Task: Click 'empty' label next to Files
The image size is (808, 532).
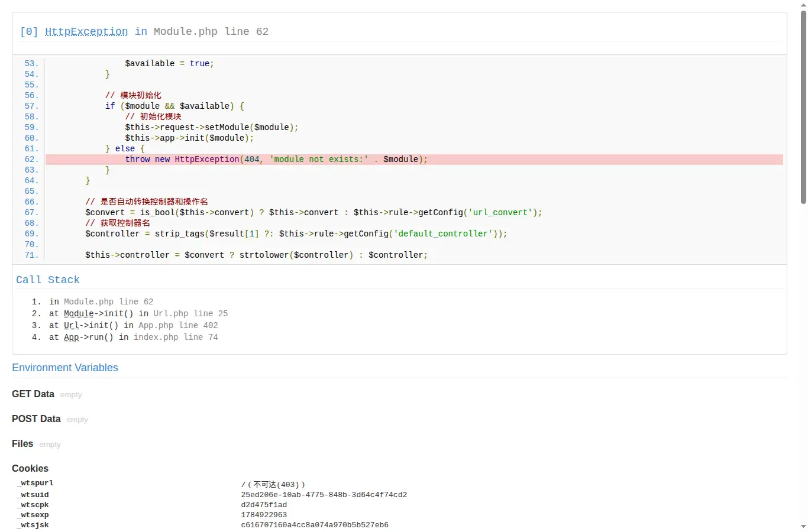Action: 50,445
